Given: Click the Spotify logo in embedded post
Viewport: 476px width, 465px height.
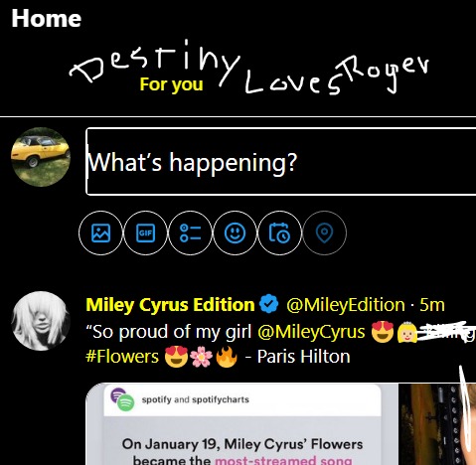Looking at the screenshot, I should coord(122,399).
